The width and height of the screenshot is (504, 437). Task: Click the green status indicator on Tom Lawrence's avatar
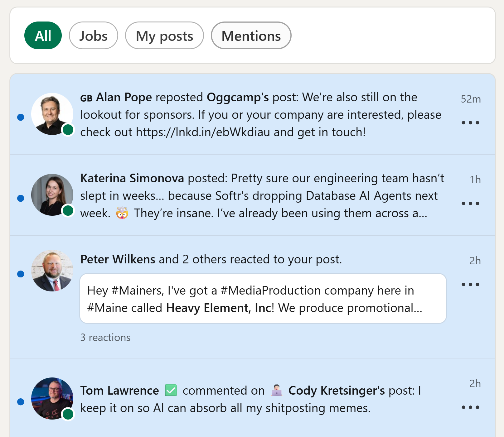[67, 415]
